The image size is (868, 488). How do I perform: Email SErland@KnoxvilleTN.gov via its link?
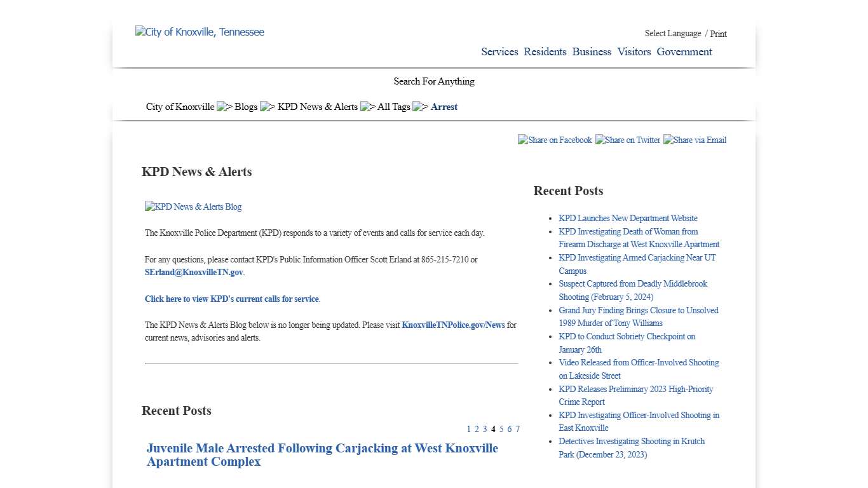(193, 272)
